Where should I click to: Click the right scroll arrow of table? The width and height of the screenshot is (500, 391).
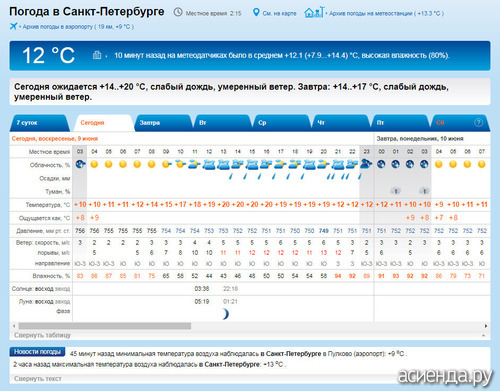click(486, 326)
